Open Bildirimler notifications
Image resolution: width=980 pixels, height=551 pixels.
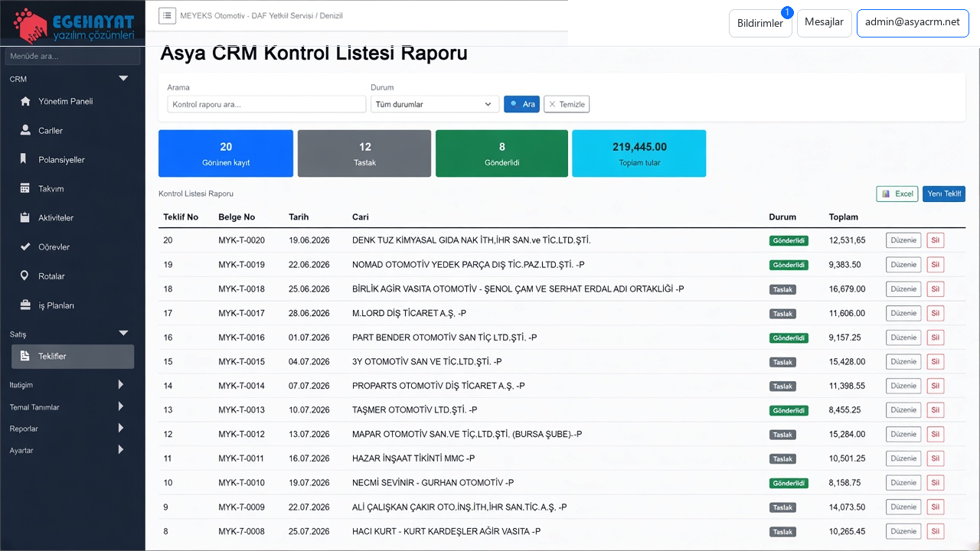pos(760,23)
